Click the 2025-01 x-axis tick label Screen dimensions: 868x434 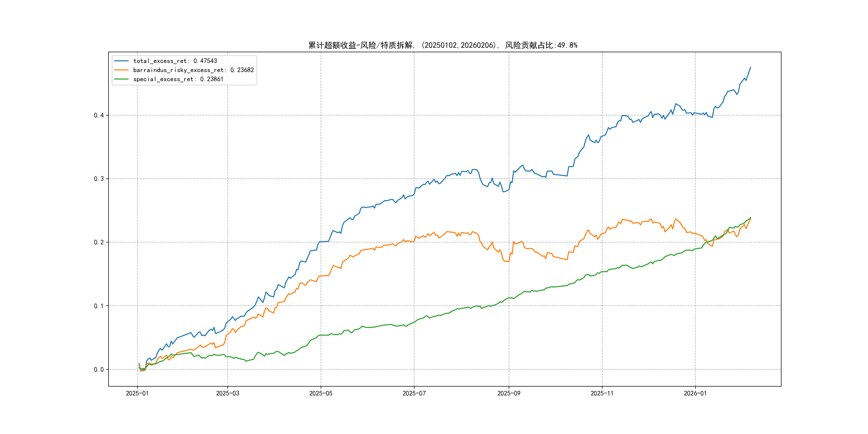point(137,393)
